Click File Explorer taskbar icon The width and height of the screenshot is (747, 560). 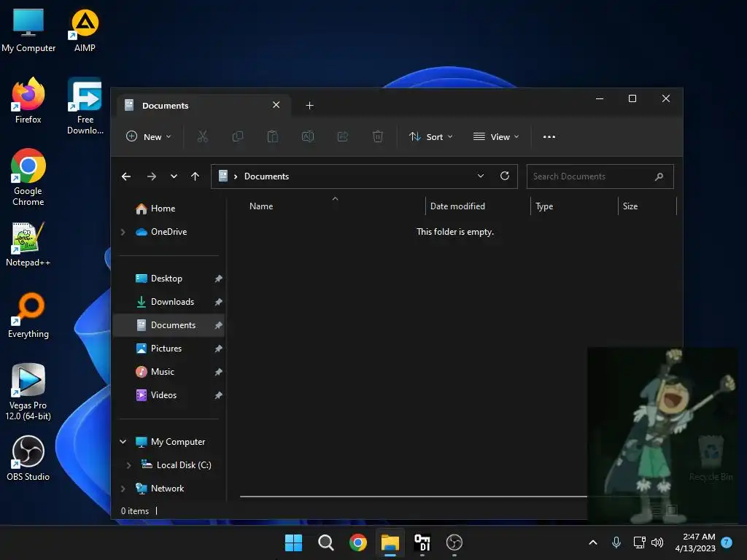390,542
